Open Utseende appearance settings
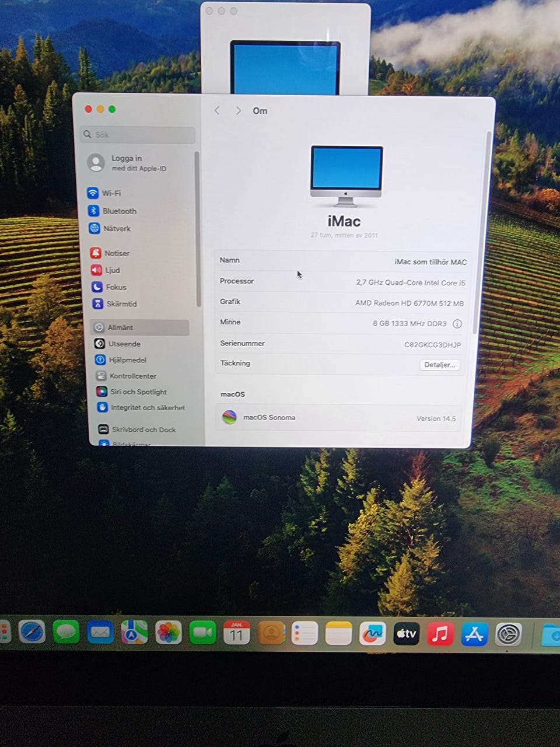Screen dimensions: 560x747 coord(118,344)
